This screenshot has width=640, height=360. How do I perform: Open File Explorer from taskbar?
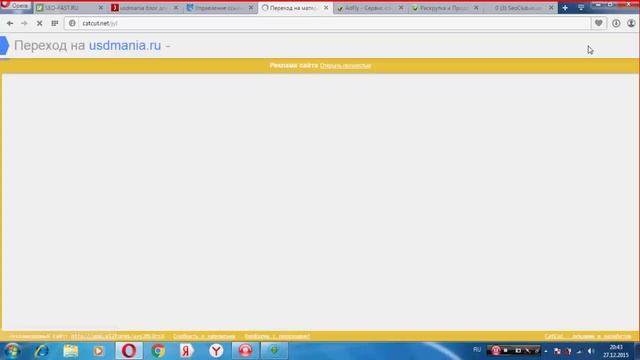click(70, 351)
